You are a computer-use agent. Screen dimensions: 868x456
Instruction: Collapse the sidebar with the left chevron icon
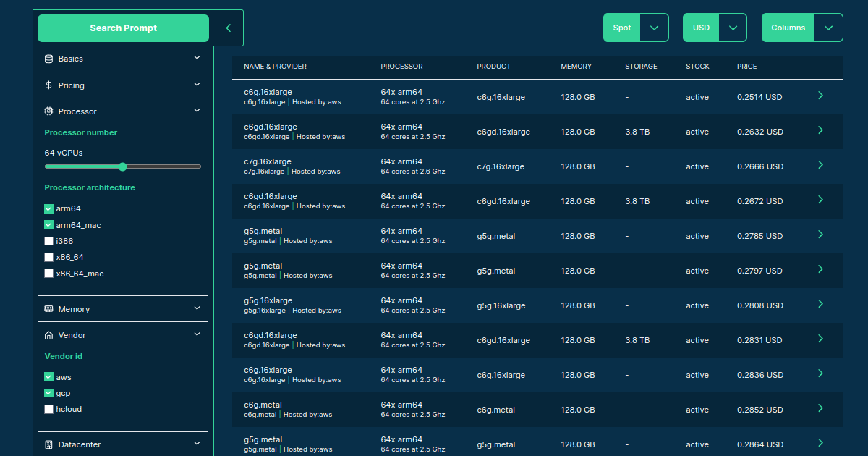click(x=229, y=28)
